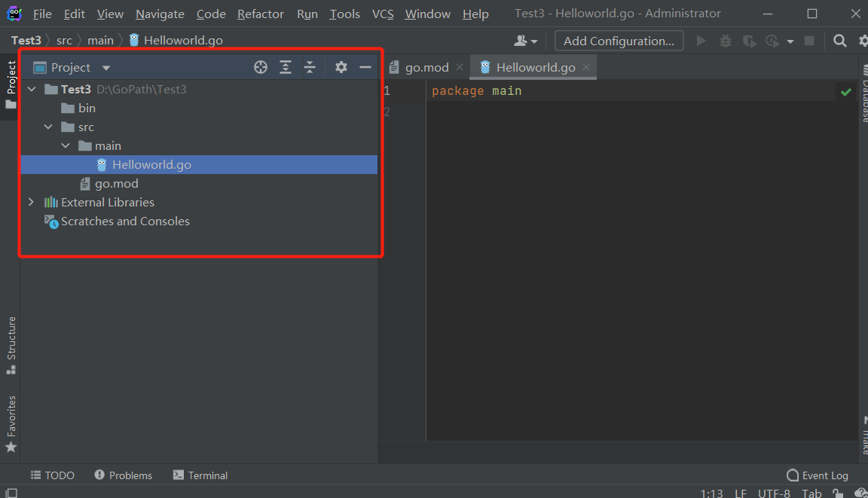Screen dimensions: 868x498
Task: Select Scratches and Consoles node
Action: pos(118,221)
